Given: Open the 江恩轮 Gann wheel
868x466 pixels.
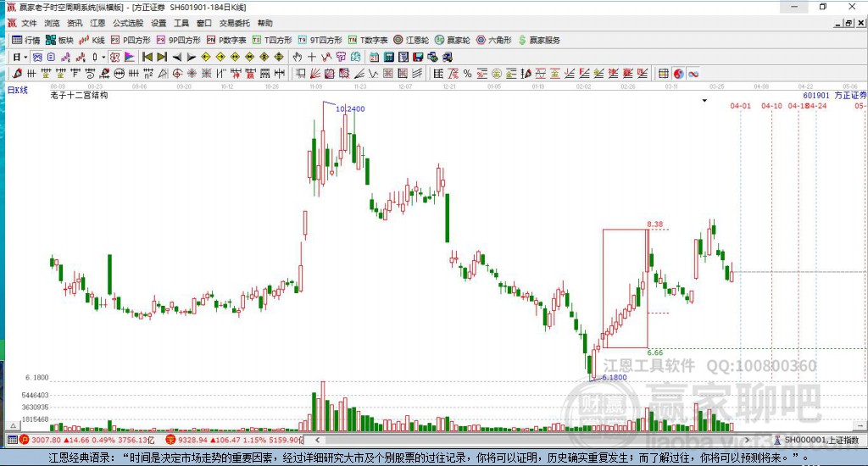Looking at the screenshot, I should pyautogui.click(x=411, y=40).
